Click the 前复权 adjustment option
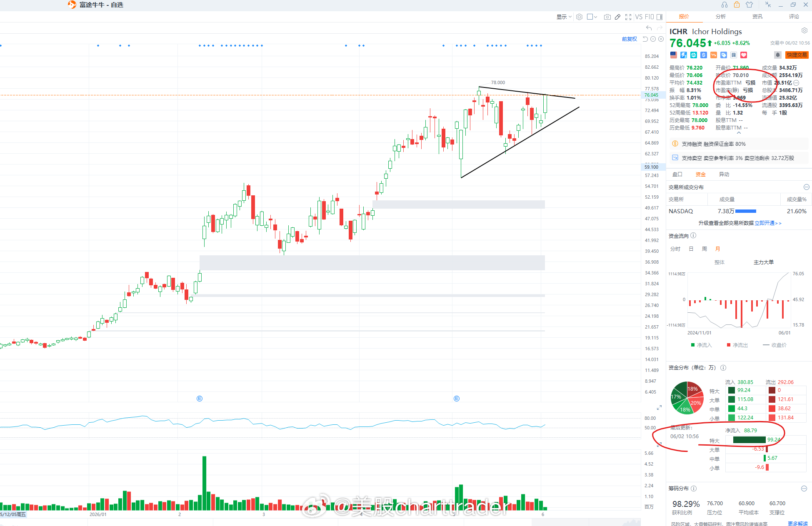Image resolution: width=812 pixels, height=526 pixels. tap(630, 39)
